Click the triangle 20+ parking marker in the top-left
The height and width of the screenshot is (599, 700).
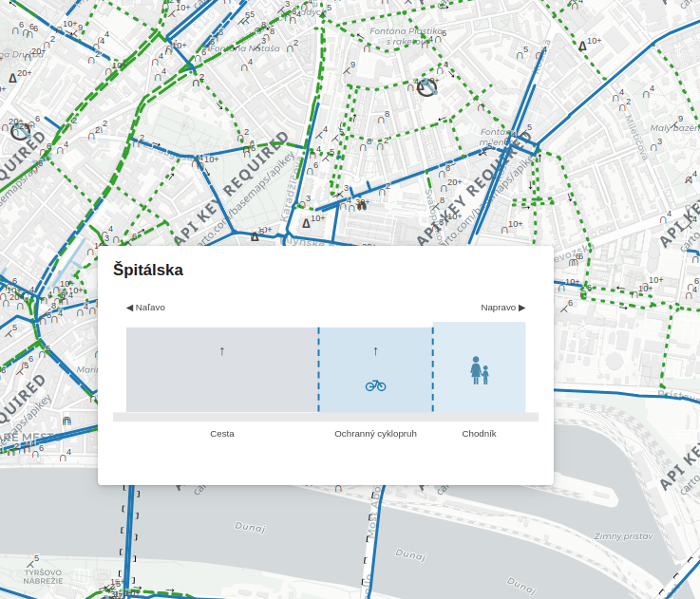click(x=12, y=78)
